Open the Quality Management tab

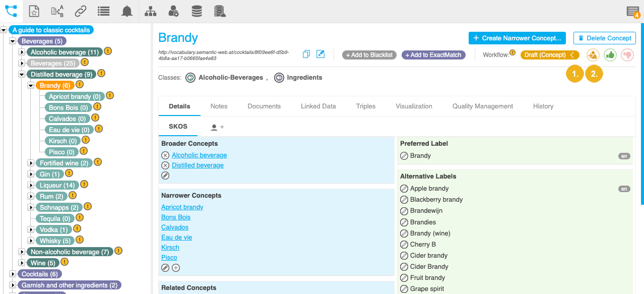coord(482,106)
